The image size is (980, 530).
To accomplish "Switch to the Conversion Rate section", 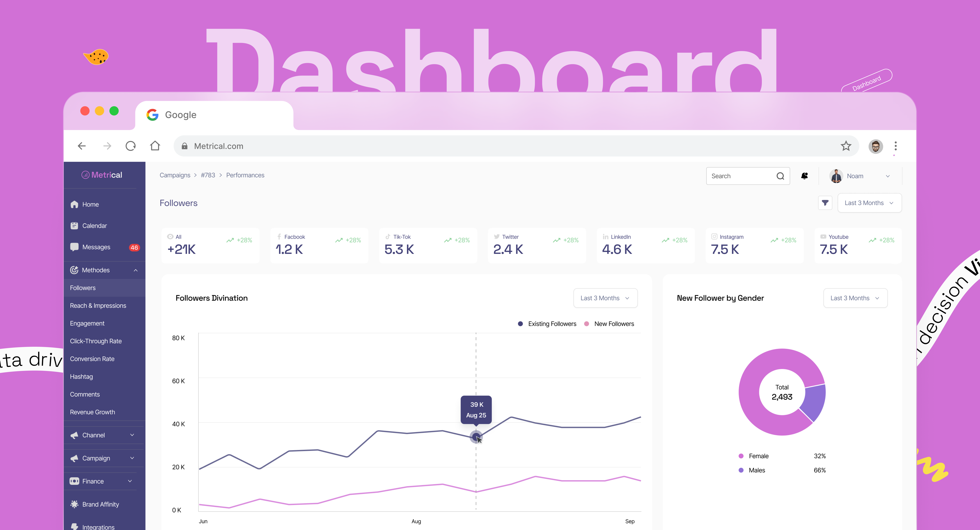I will pyautogui.click(x=92, y=359).
